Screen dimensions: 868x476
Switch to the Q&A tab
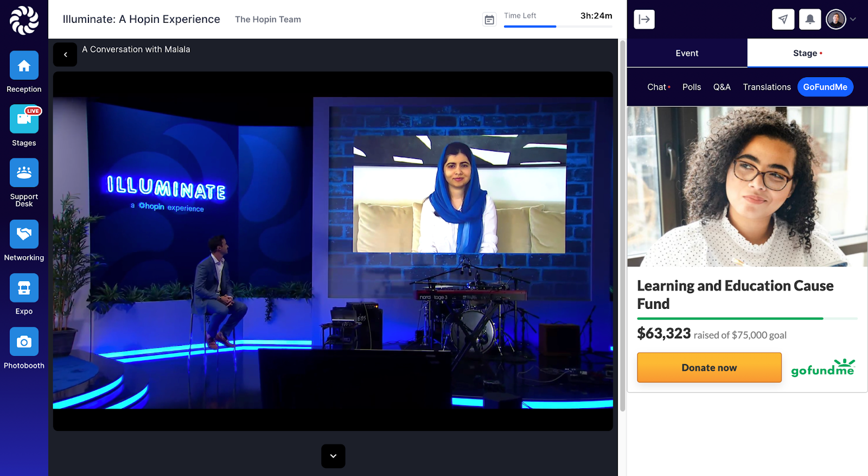(x=722, y=87)
